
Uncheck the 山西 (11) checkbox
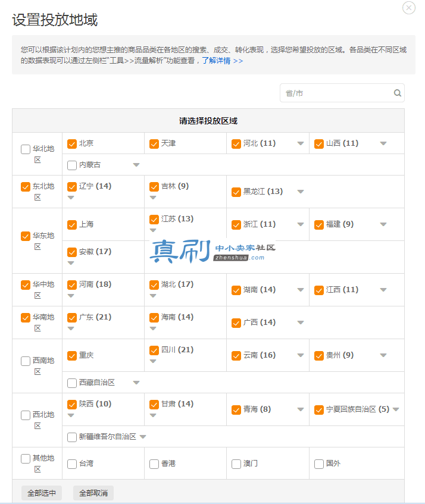click(x=319, y=143)
